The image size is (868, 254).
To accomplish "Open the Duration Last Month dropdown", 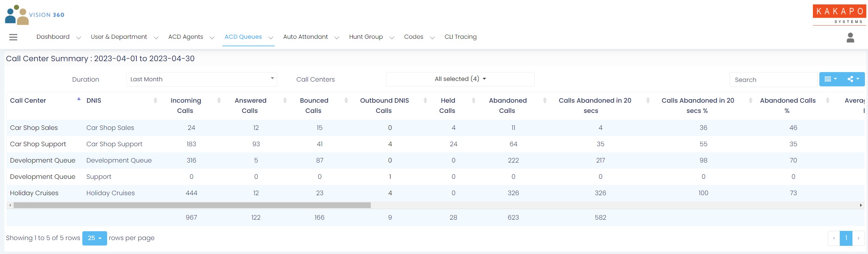I will [202, 79].
